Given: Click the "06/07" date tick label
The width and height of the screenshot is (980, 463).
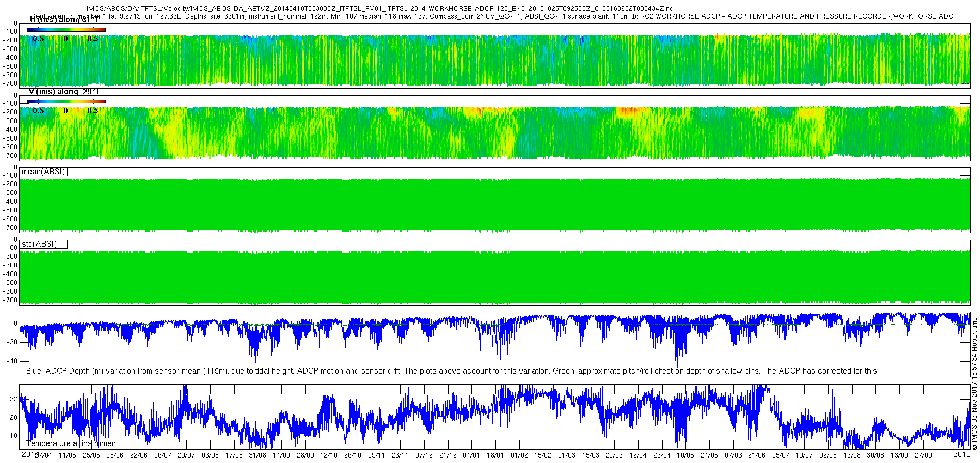Looking at the screenshot, I should point(162,455).
